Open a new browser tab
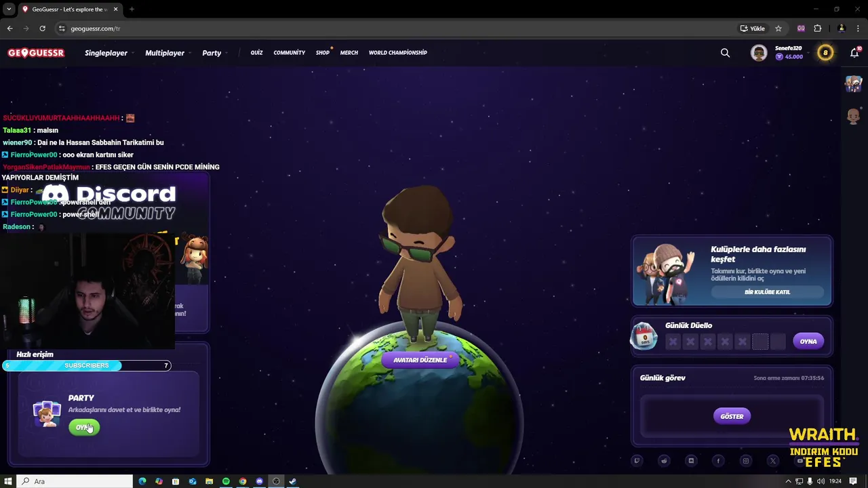Viewport: 868px width, 488px height. point(132,9)
